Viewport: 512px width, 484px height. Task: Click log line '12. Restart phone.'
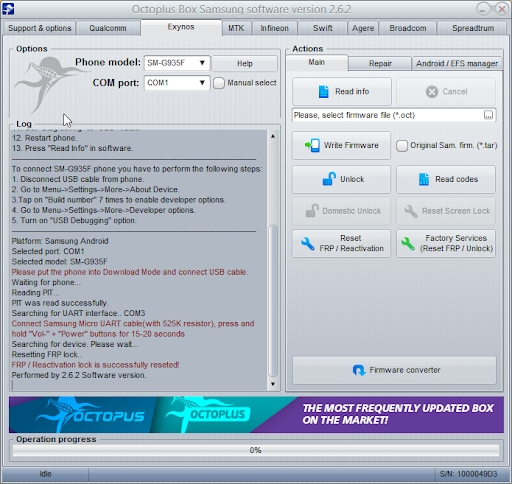44,138
